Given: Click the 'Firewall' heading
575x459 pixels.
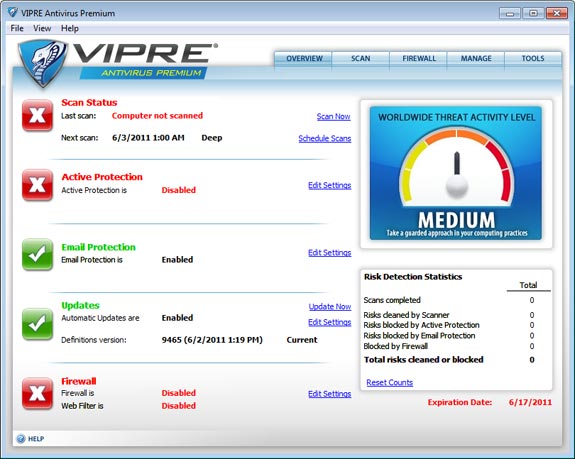Looking at the screenshot, I should click(x=78, y=381).
